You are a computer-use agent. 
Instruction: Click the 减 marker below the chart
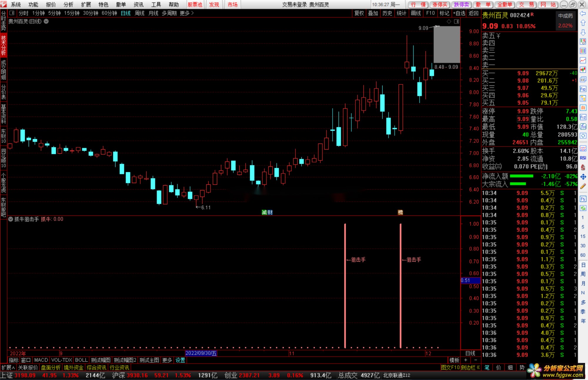pyautogui.click(x=264, y=212)
